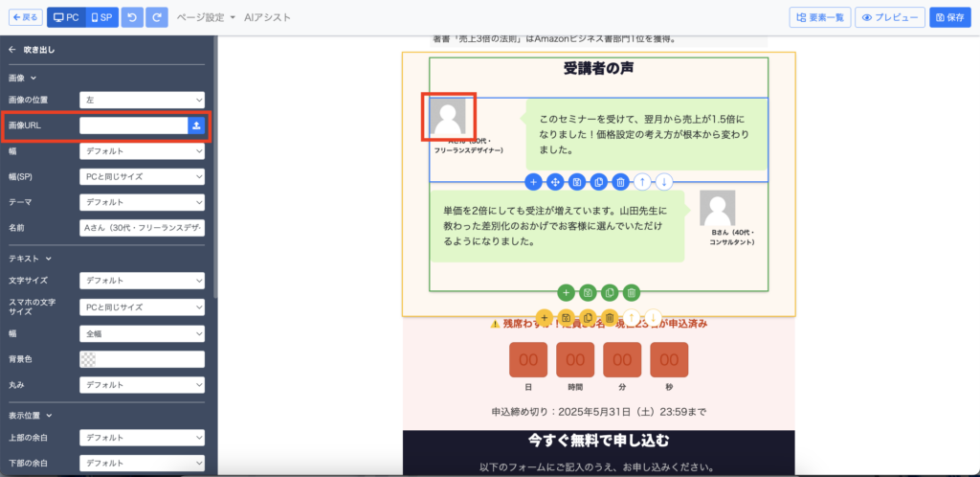This screenshot has width=980, height=477.
Task: Click the yellow add section plus icon
Action: (545, 318)
